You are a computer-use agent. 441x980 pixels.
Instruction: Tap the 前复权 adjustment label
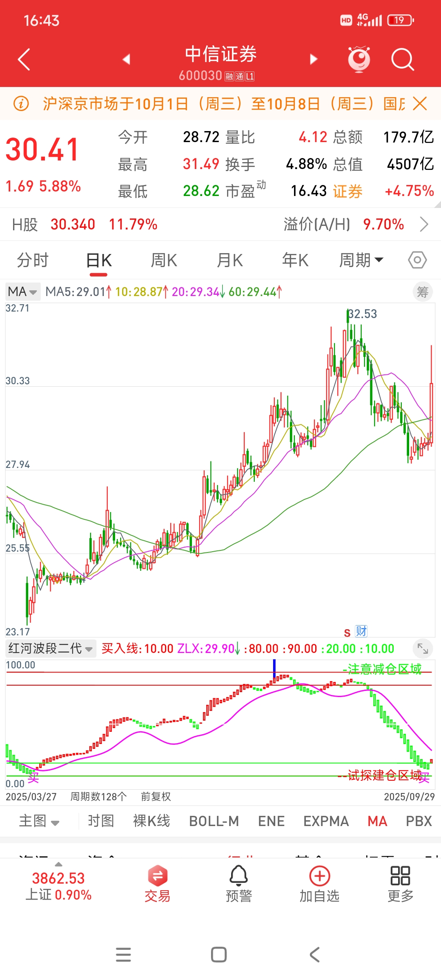point(156,797)
